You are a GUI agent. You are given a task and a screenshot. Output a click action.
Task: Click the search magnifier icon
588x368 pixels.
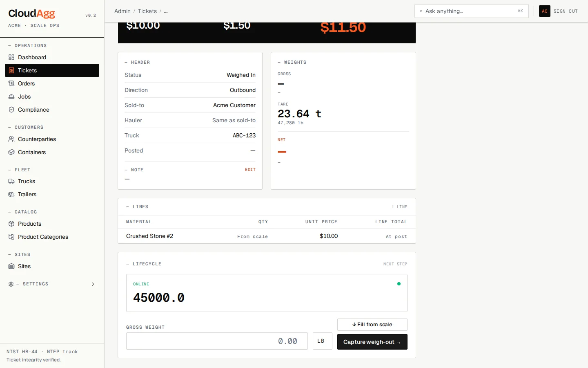tap(421, 11)
